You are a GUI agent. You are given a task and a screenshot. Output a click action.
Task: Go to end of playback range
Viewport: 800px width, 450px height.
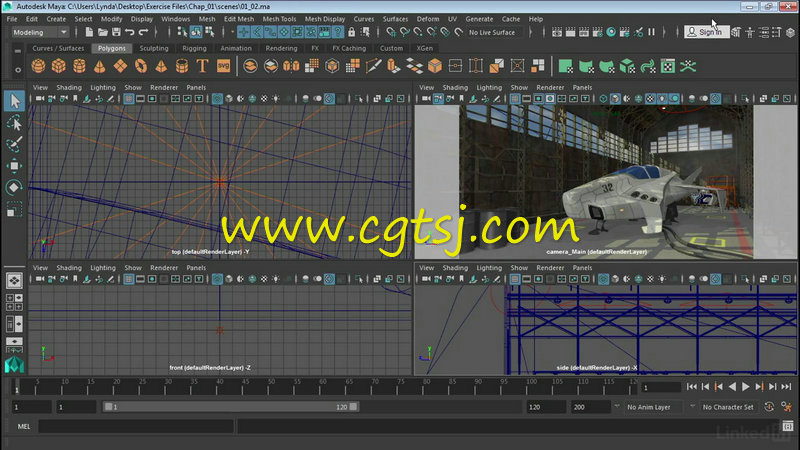coord(787,387)
